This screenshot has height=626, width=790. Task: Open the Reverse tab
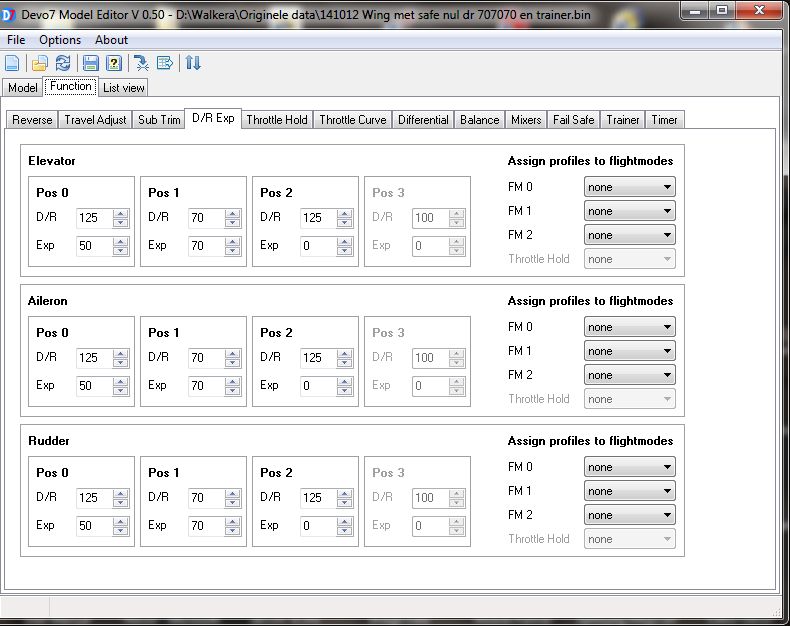32,120
